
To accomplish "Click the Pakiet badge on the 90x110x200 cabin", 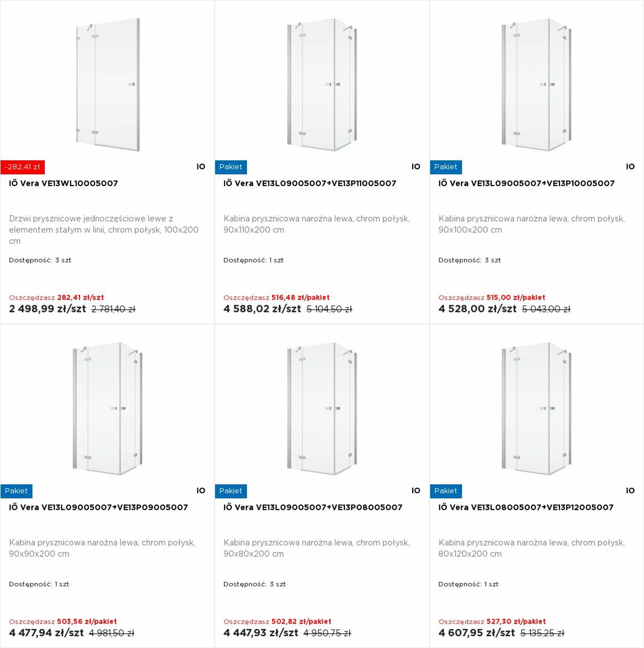I will [231, 167].
